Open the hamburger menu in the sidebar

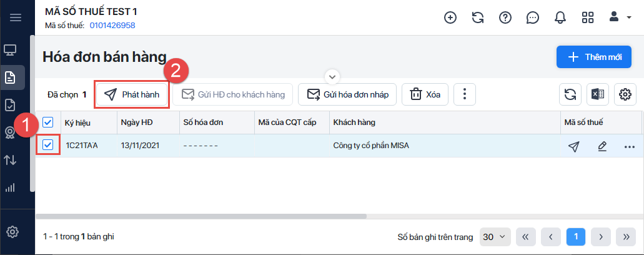coord(16,17)
